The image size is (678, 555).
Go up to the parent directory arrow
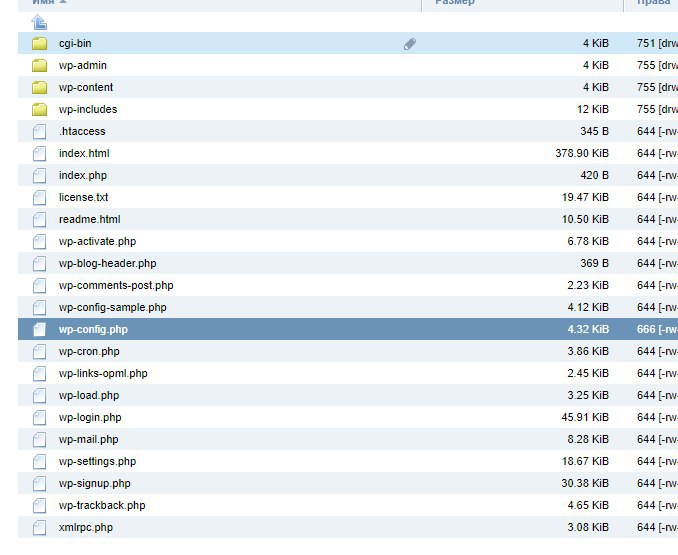[39, 22]
